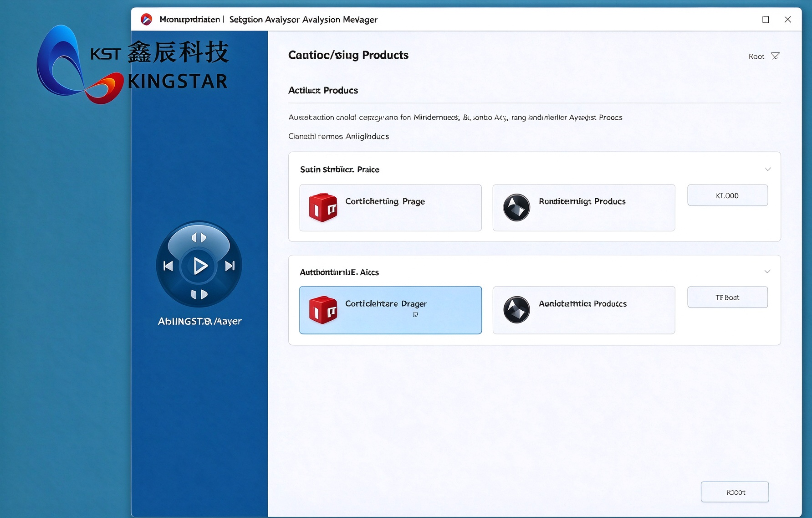This screenshot has height=518, width=812.
Task: Collapse the Satin Stnbiicr. Praice section
Action: click(768, 169)
